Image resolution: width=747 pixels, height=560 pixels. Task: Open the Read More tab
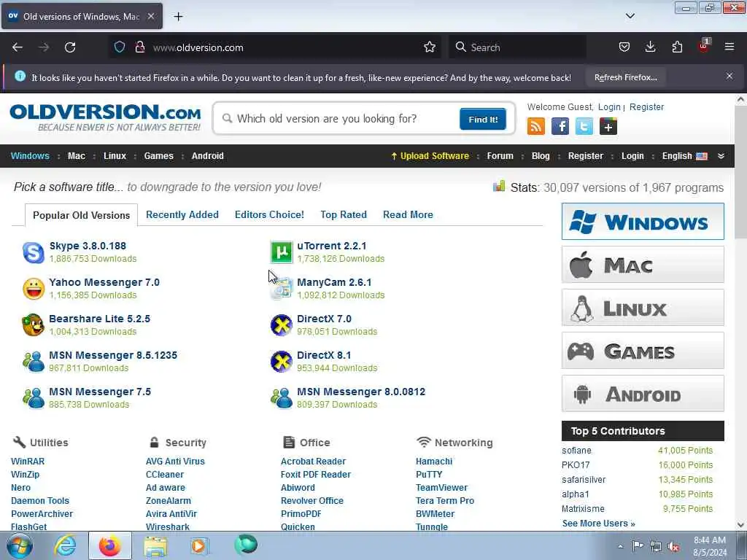click(408, 215)
